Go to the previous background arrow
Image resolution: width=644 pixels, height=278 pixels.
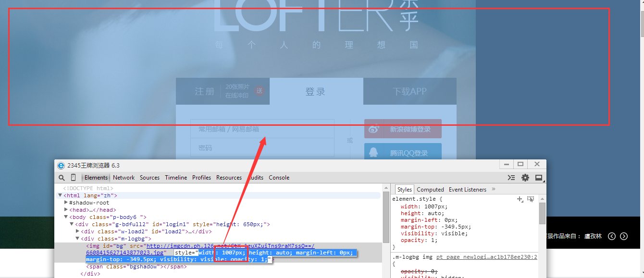[612, 236]
